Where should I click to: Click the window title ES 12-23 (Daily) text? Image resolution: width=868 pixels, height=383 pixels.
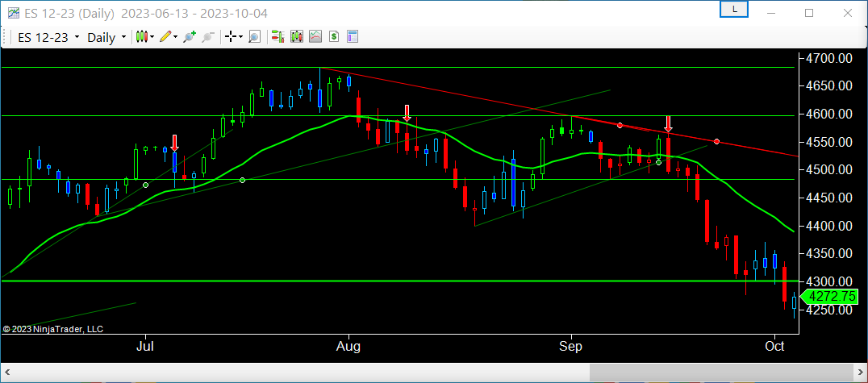click(71, 13)
